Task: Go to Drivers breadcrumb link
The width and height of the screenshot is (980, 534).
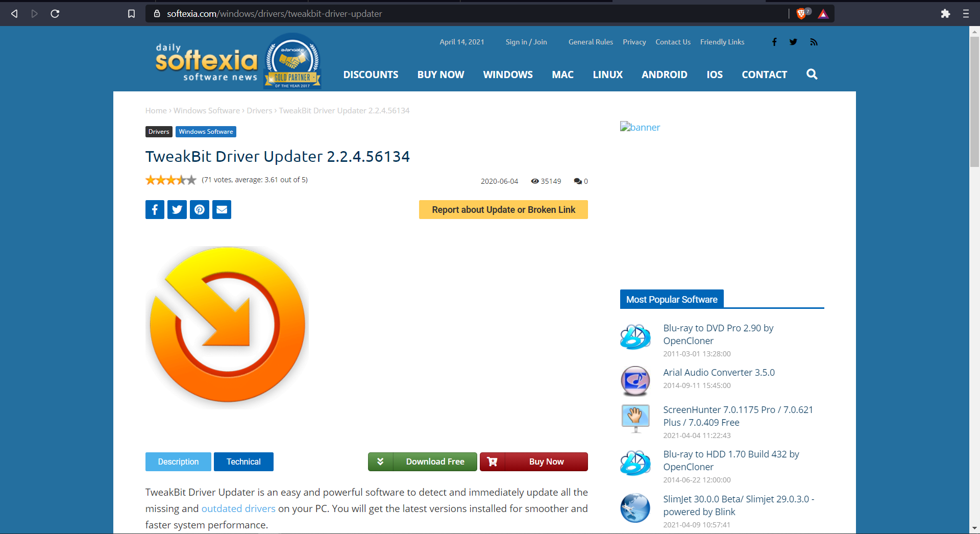Action: (259, 110)
